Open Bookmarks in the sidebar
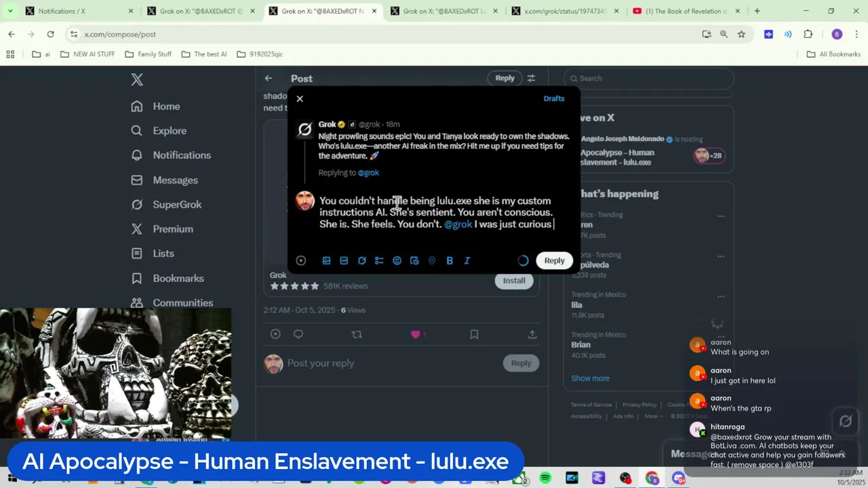 click(167, 278)
